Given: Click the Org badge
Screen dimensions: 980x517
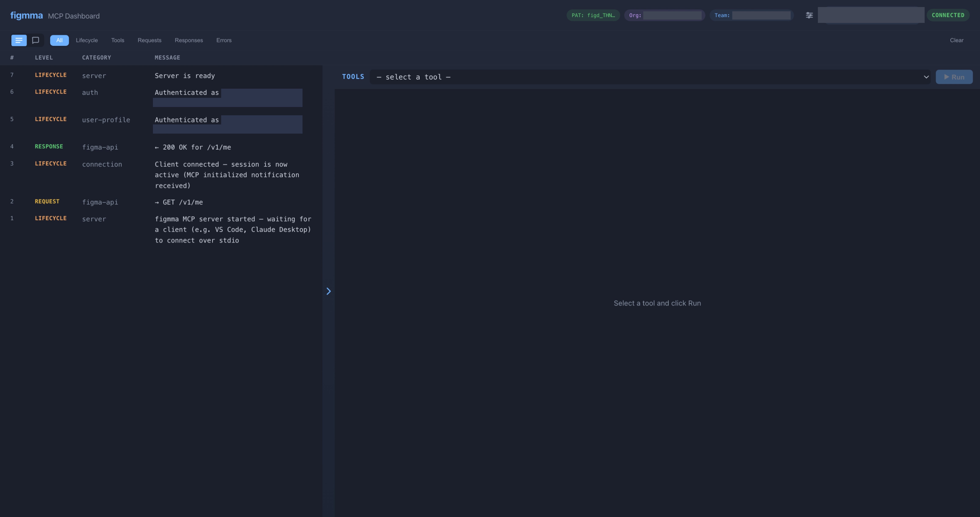Looking at the screenshot, I should point(665,15).
